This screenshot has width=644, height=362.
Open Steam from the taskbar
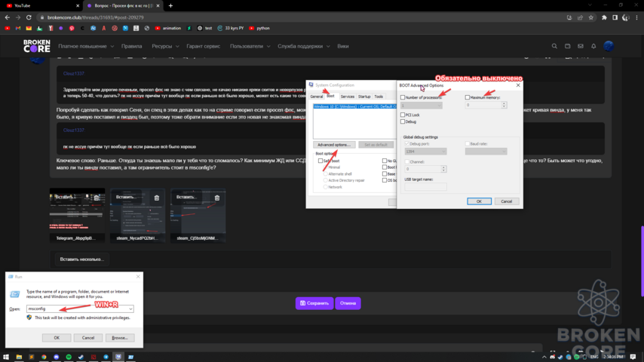81,357
